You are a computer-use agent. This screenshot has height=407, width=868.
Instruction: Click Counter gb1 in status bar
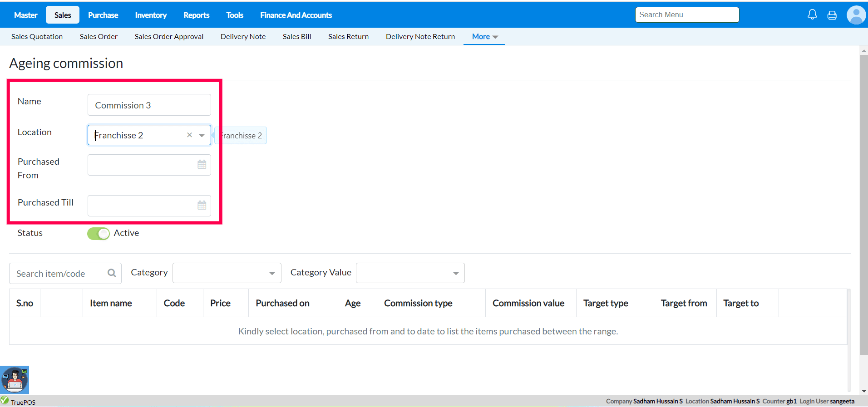(779, 401)
